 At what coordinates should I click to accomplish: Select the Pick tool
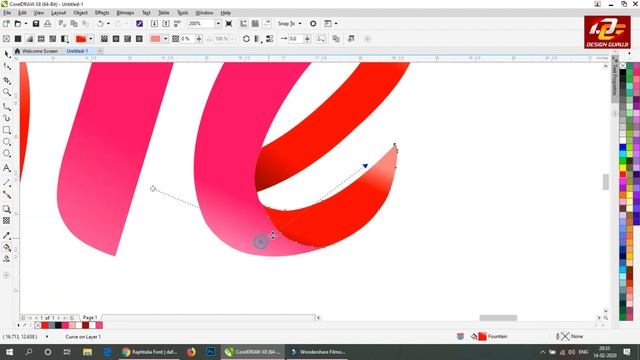point(7,54)
